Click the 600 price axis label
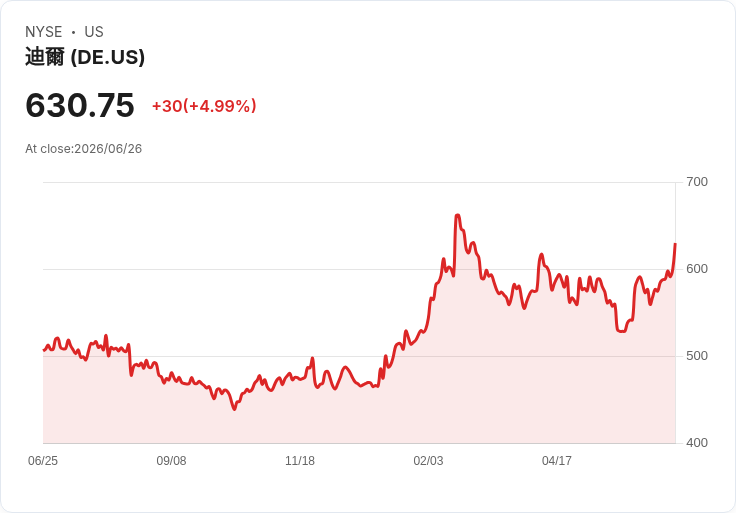The image size is (736, 513). tap(697, 269)
